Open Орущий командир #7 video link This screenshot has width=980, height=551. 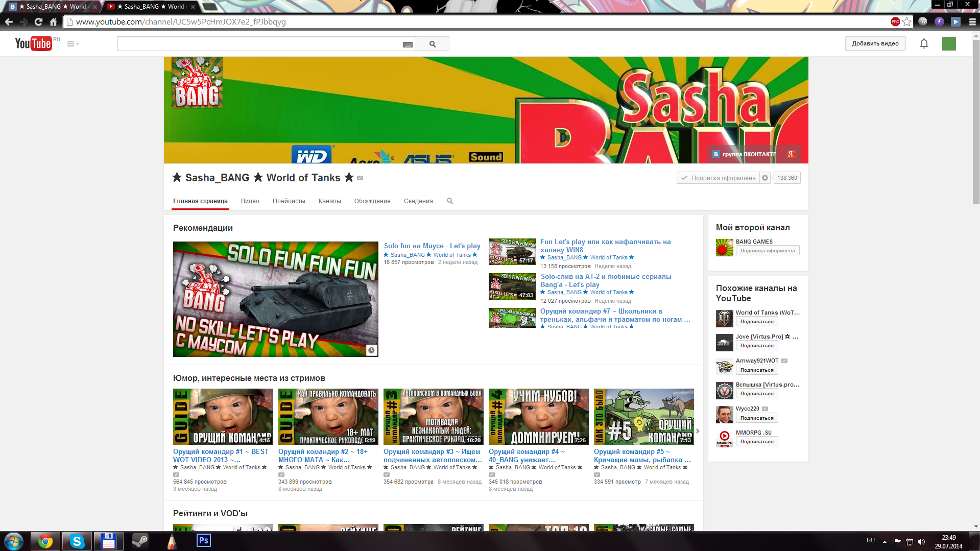[615, 315]
